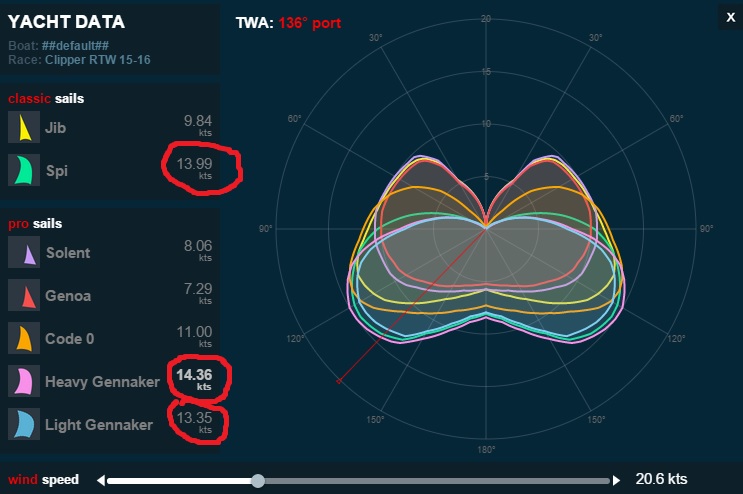The image size is (743, 494).
Task: Click the 136° port TWA value
Action: (x=309, y=23)
